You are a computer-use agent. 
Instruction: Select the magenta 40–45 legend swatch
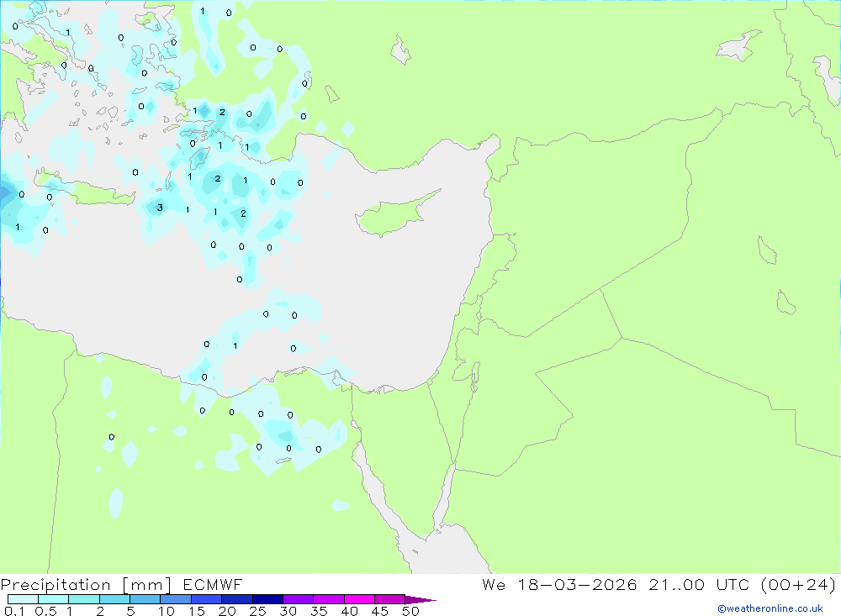click(359, 599)
